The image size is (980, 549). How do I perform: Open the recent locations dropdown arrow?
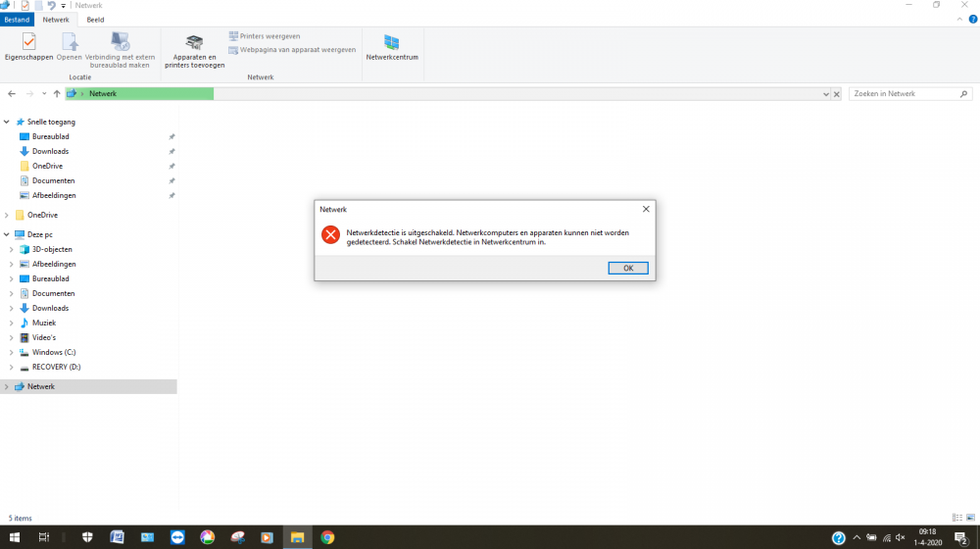pos(44,94)
